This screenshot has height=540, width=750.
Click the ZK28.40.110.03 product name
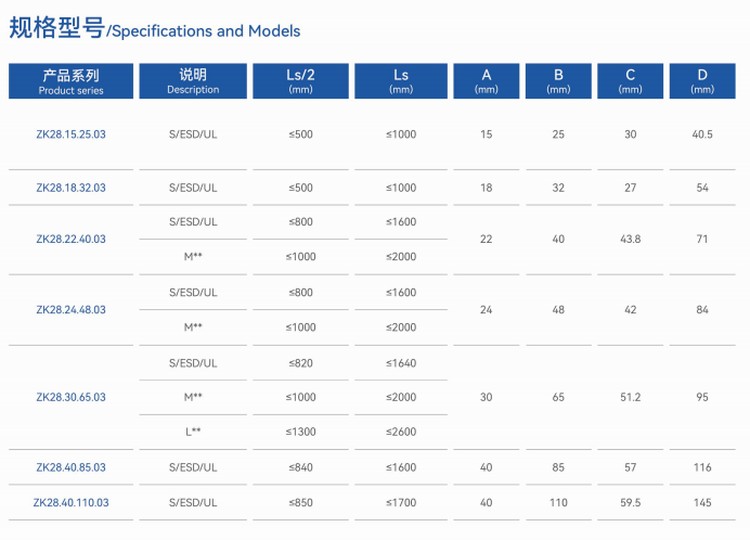71,503
